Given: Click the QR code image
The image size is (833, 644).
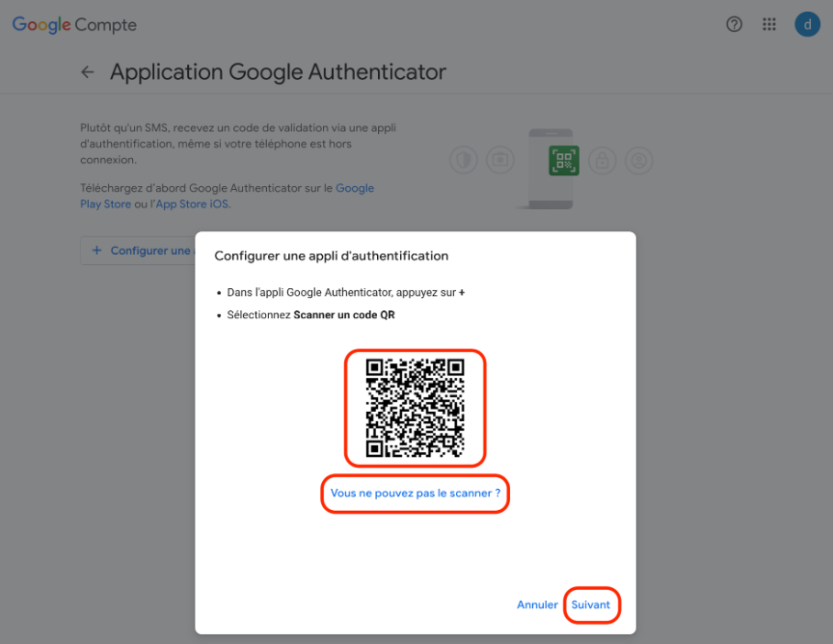Looking at the screenshot, I should coord(415,408).
